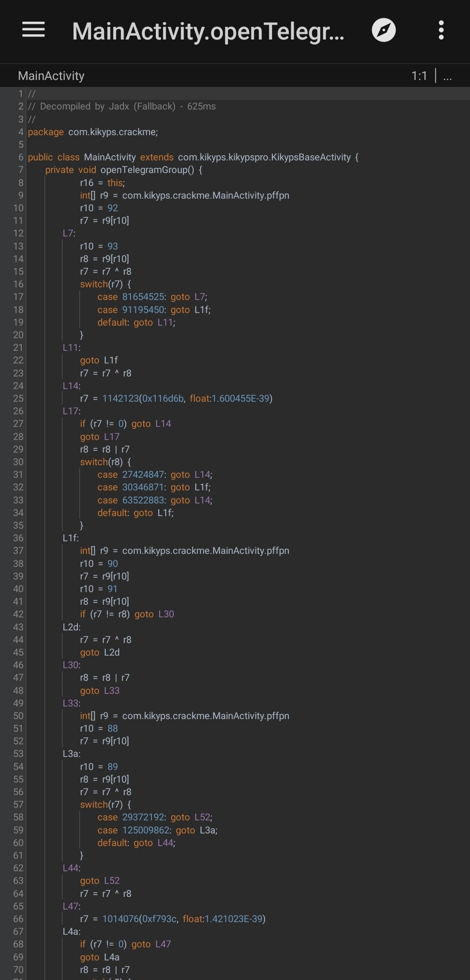Click 'case 27424847: goto L14;' line
The width and height of the screenshot is (470, 980).
point(155,475)
